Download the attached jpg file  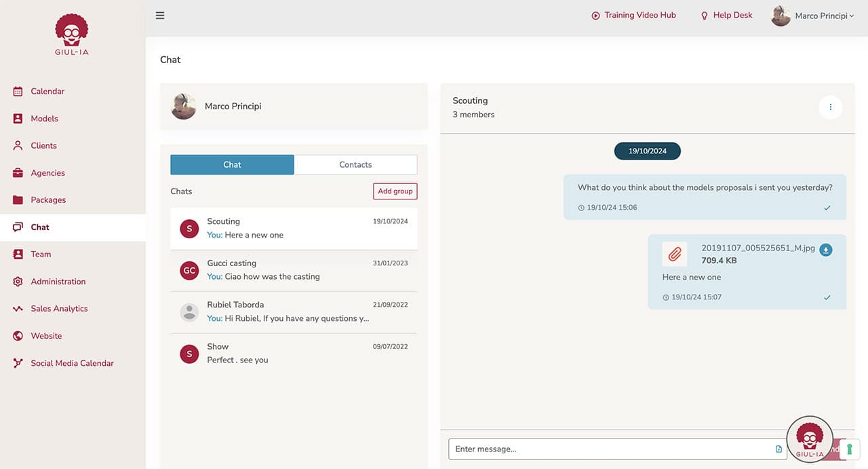(x=825, y=250)
